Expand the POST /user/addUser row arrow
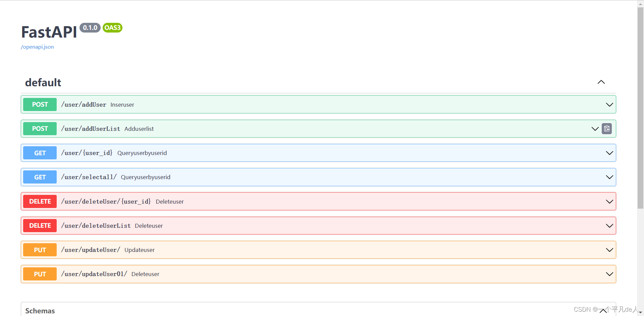The height and width of the screenshot is (316, 644). (x=609, y=105)
